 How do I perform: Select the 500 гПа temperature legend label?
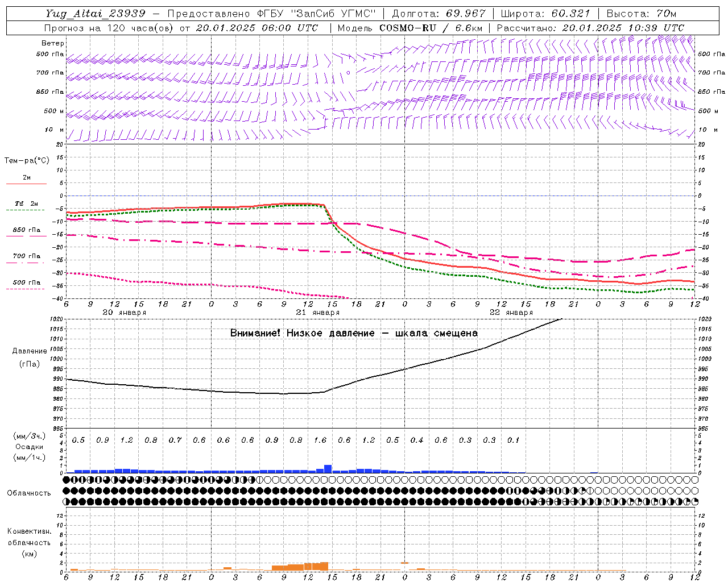tap(27, 282)
